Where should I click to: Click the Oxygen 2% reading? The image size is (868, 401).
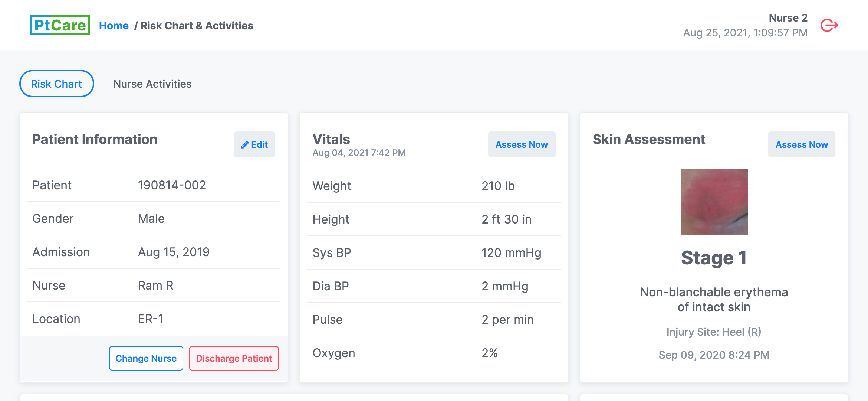click(x=490, y=353)
